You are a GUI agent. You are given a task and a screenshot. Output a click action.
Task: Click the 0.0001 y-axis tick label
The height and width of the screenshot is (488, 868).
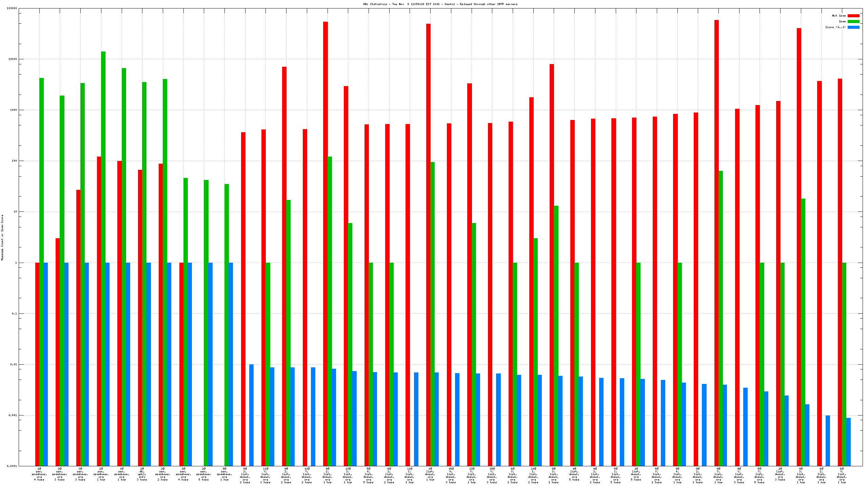click(12, 466)
